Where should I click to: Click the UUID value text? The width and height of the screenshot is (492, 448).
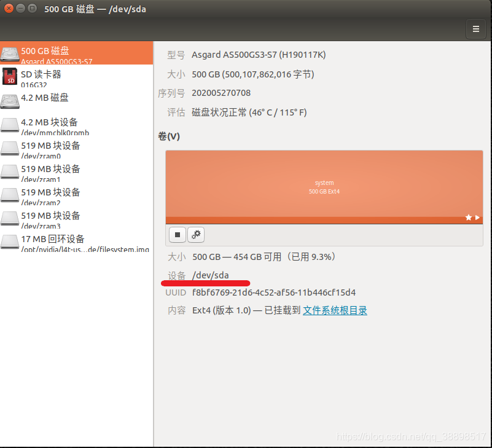tap(273, 293)
